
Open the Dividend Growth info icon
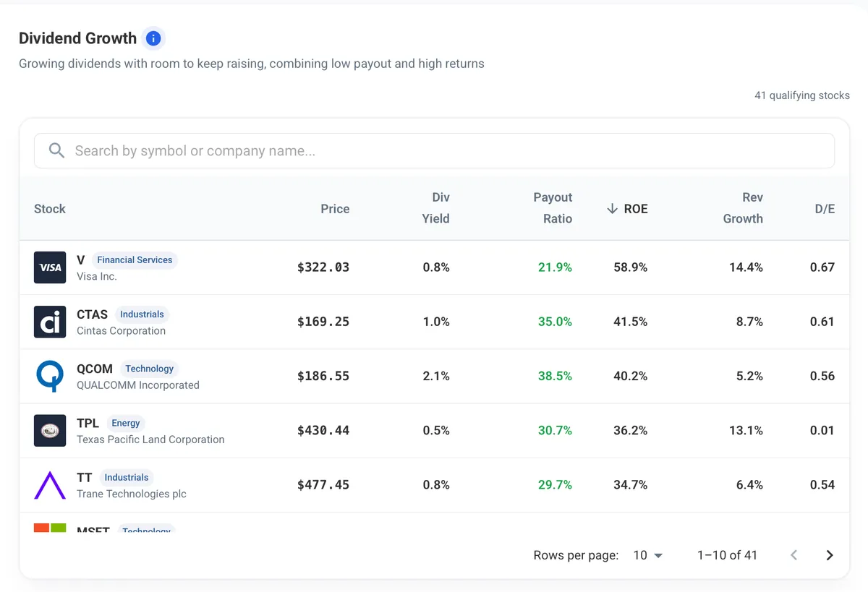[x=153, y=38]
